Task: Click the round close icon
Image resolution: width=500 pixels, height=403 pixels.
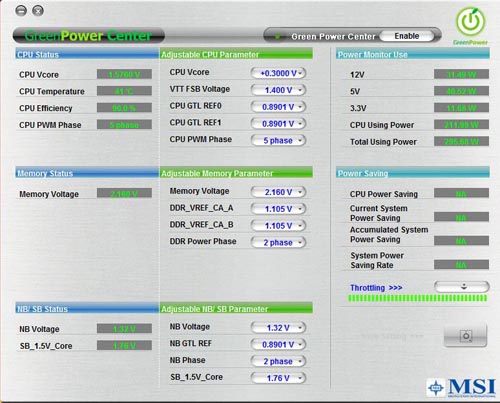Action: (38, 11)
